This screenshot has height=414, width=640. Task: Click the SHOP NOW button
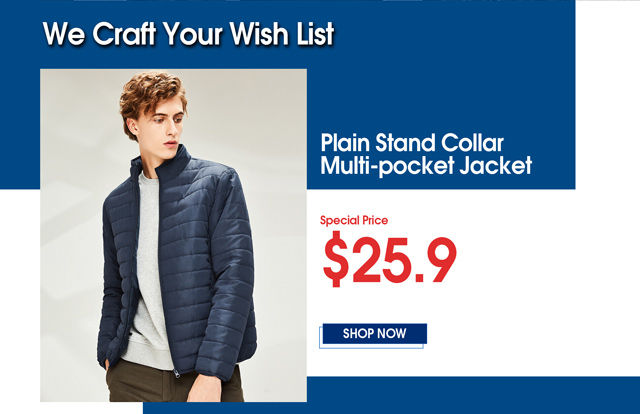click(x=375, y=334)
